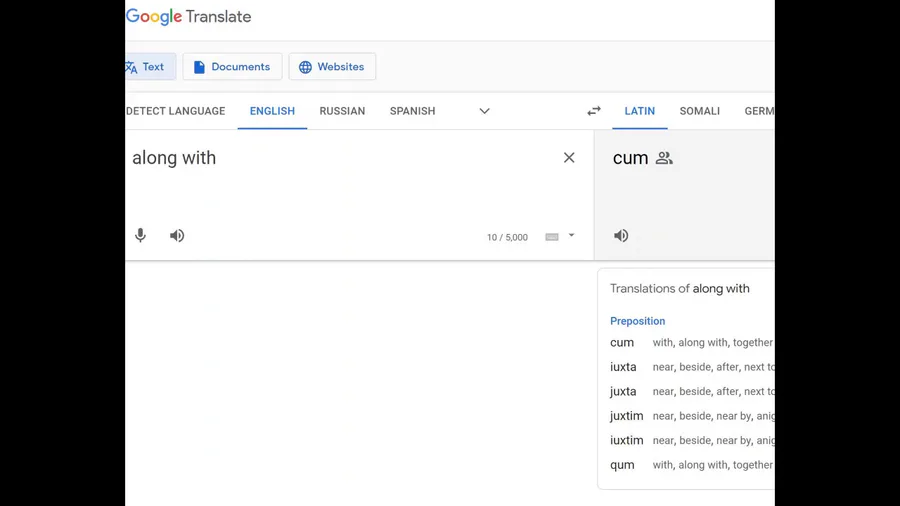The image size is (900, 506).
Task: Select Somali as target language
Action: [699, 111]
